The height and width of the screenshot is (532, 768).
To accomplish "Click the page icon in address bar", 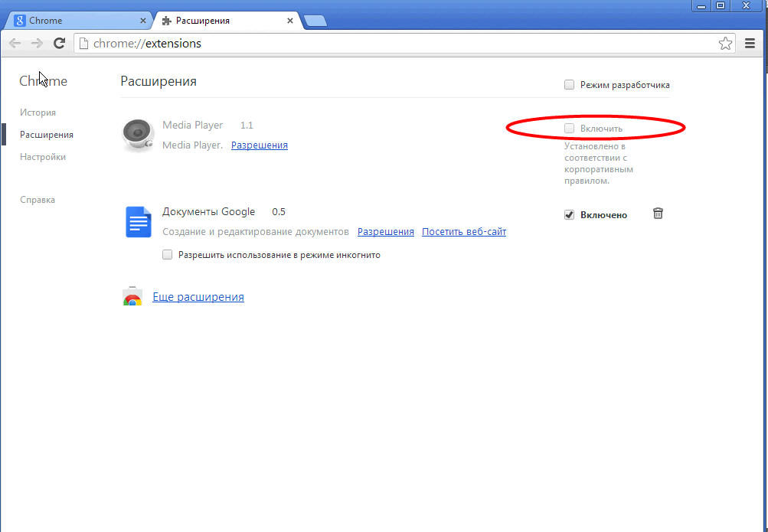I will [83, 44].
